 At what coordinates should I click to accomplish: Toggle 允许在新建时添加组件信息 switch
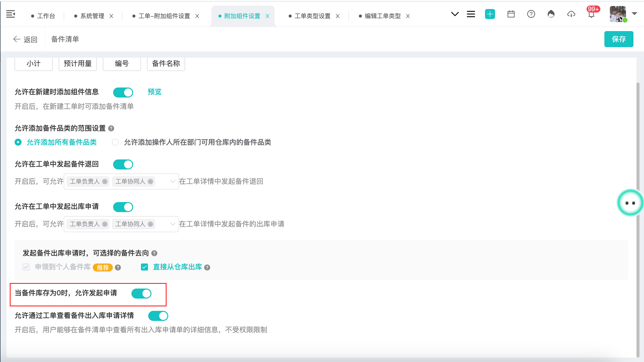[x=123, y=92]
